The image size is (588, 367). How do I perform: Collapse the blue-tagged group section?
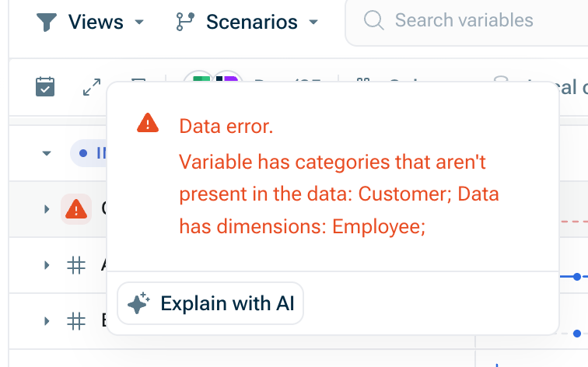(46, 153)
